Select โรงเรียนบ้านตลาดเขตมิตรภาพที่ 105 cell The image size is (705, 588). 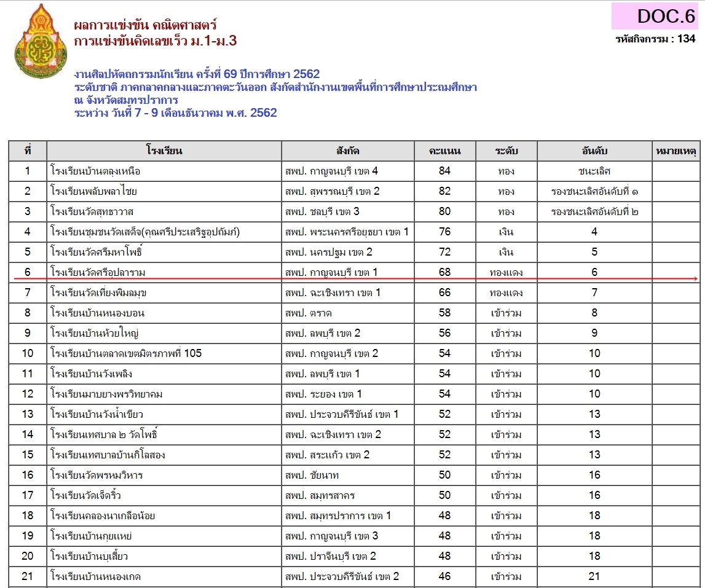tap(126, 353)
